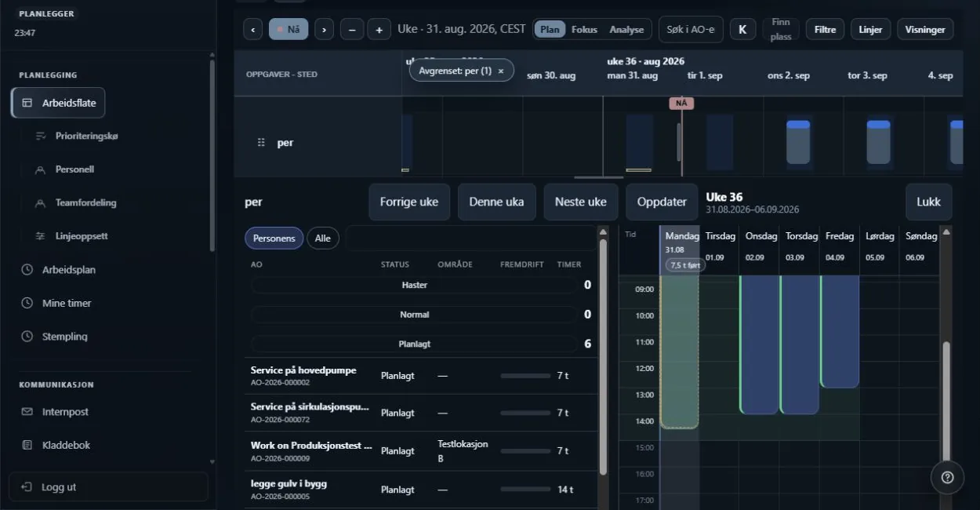Click the next period arrow in the toolbar

(325, 30)
